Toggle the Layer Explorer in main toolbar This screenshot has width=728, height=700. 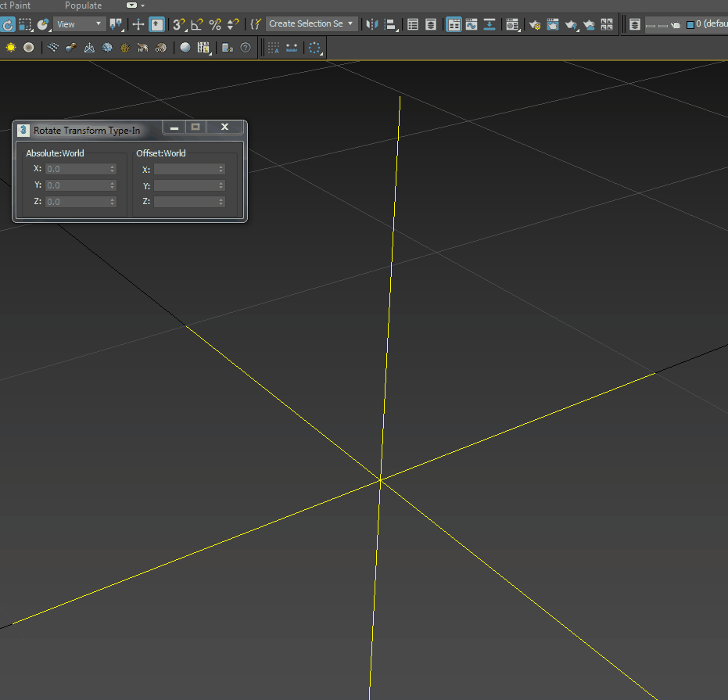click(431, 24)
